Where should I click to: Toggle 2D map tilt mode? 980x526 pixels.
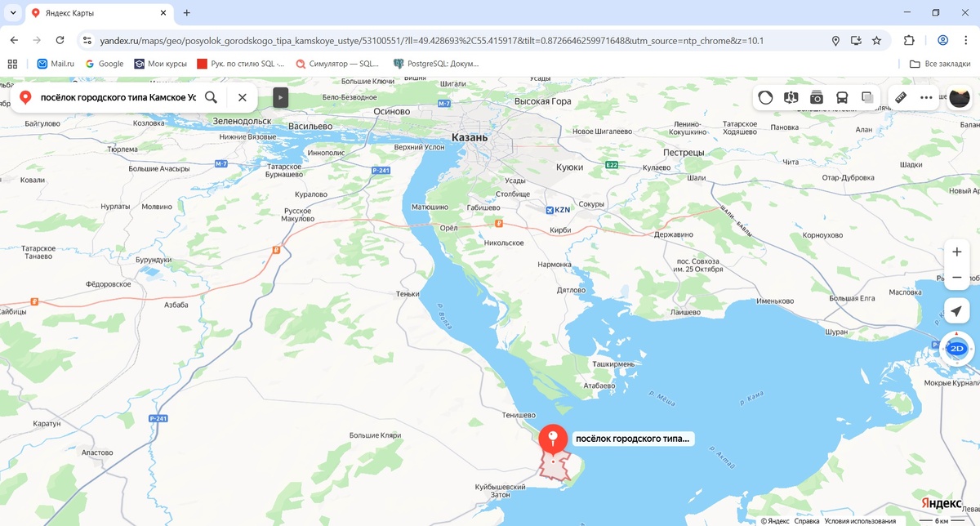coord(956,349)
